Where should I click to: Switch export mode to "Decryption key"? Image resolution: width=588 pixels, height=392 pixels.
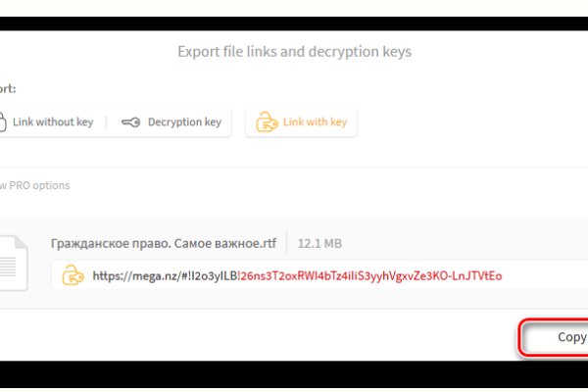click(183, 122)
